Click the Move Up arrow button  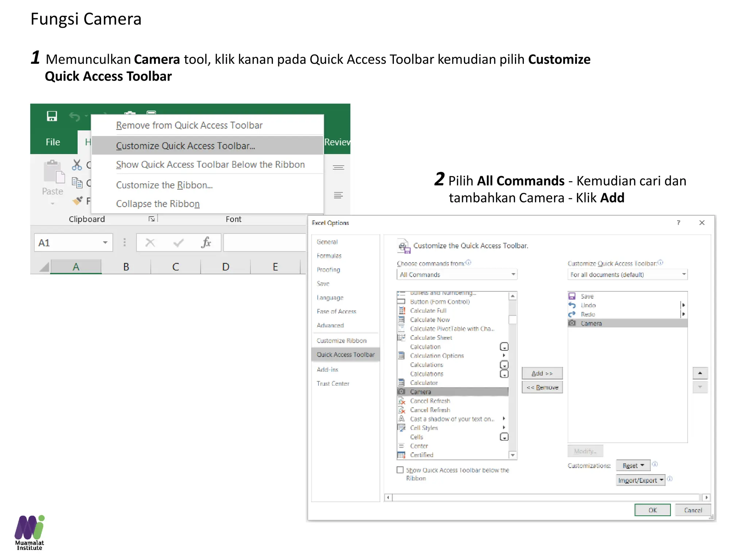[700, 373]
